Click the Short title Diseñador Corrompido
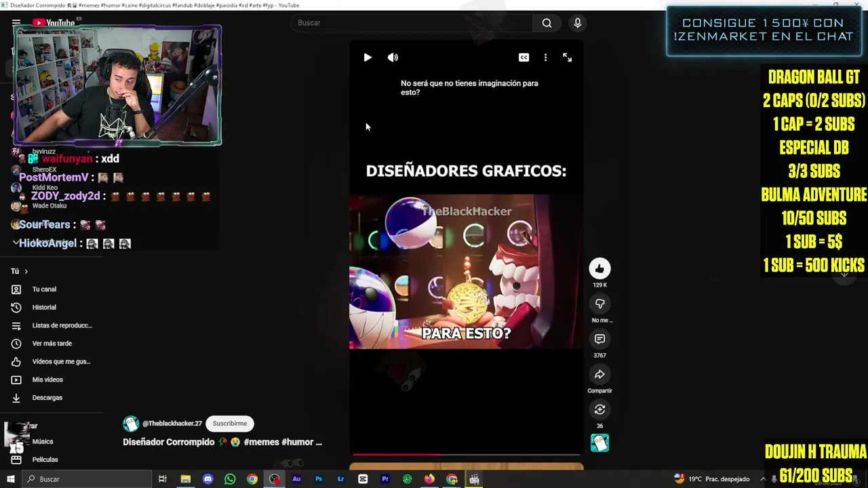The image size is (868, 488). click(x=168, y=442)
